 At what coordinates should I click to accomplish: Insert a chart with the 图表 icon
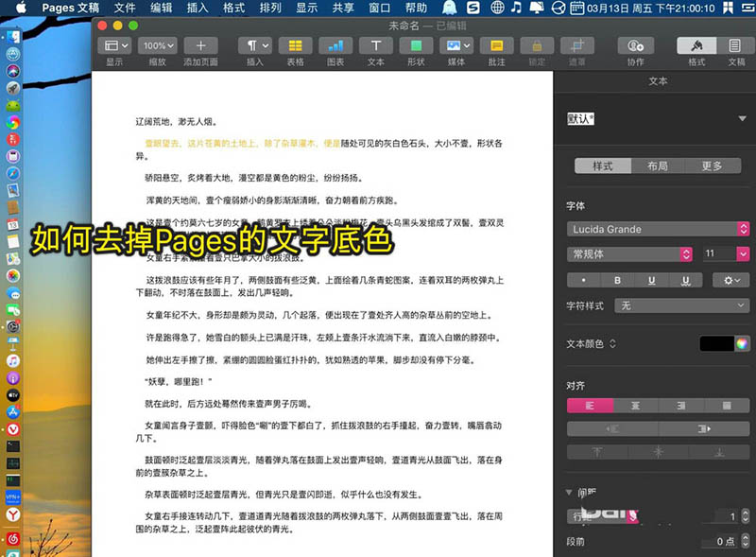point(335,45)
